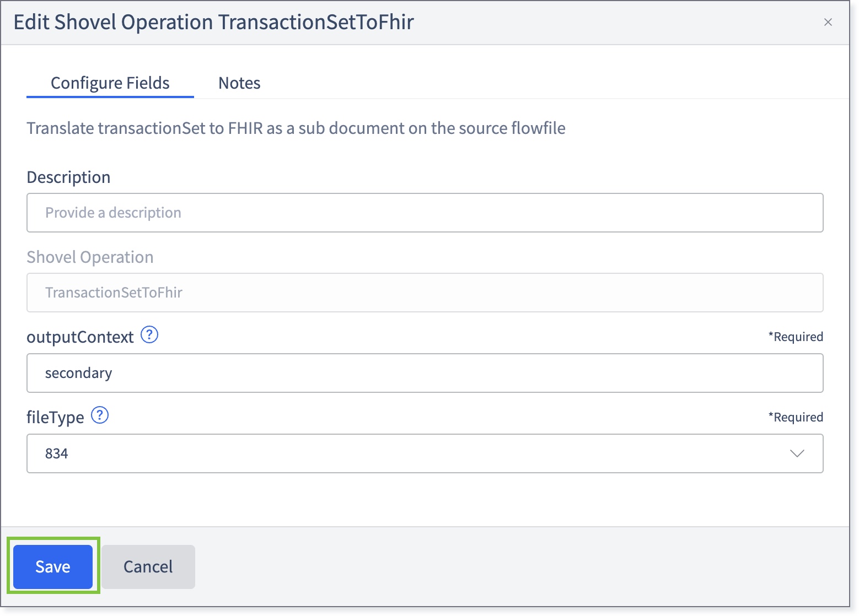Click the 'Translate transactionSet to FHIR' description text
The height and width of the screenshot is (616, 859).
(x=296, y=128)
